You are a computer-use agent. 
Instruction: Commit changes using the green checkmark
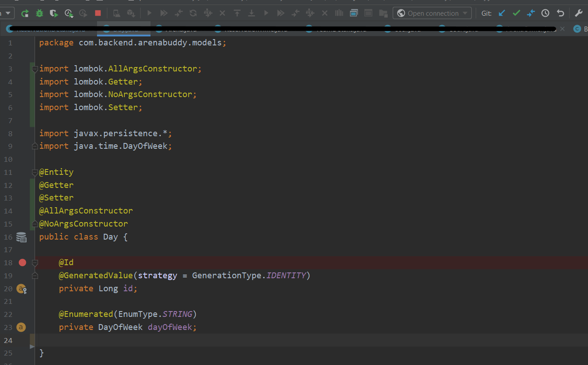(x=517, y=13)
